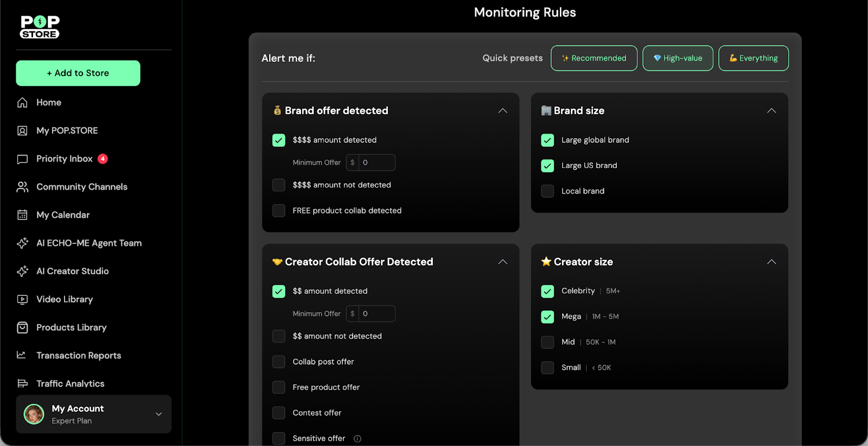868x446 pixels.
Task: Click the Sensitive offer info icon
Action: coord(358,438)
